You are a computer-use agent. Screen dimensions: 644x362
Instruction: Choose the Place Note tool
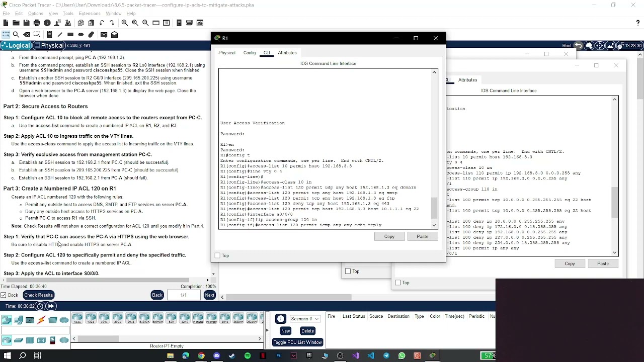coord(49,34)
